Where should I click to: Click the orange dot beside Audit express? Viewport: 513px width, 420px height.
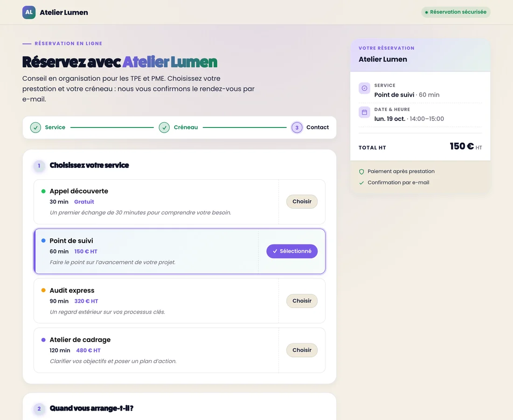point(43,290)
